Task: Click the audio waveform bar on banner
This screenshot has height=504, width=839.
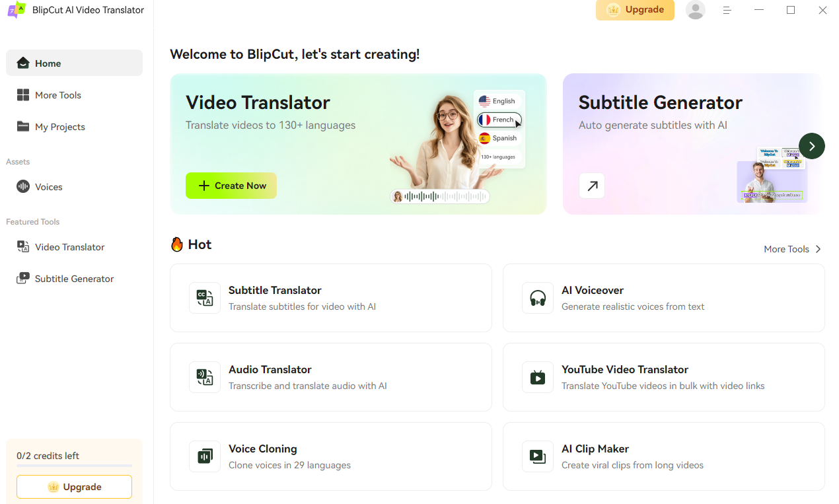Action: pyautogui.click(x=440, y=196)
